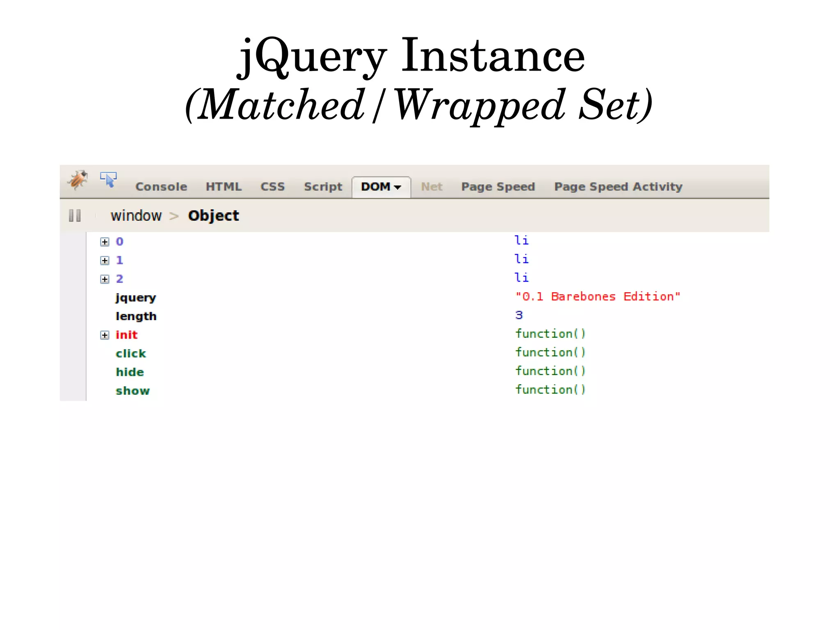Select the show property name
840x630 pixels.
133,391
